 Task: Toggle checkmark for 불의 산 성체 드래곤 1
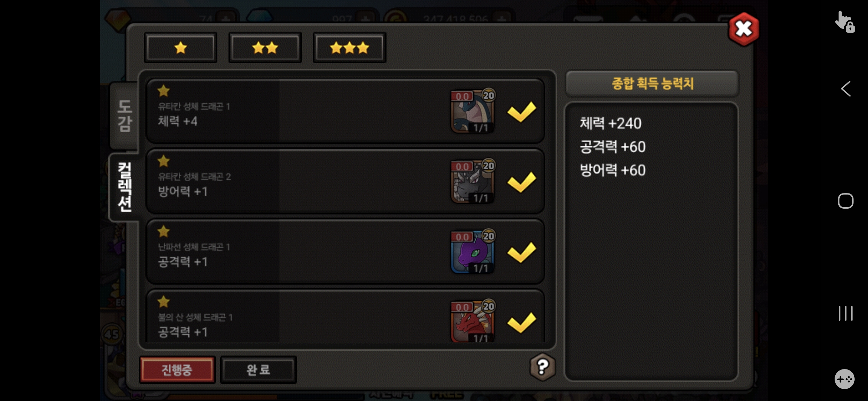522,322
